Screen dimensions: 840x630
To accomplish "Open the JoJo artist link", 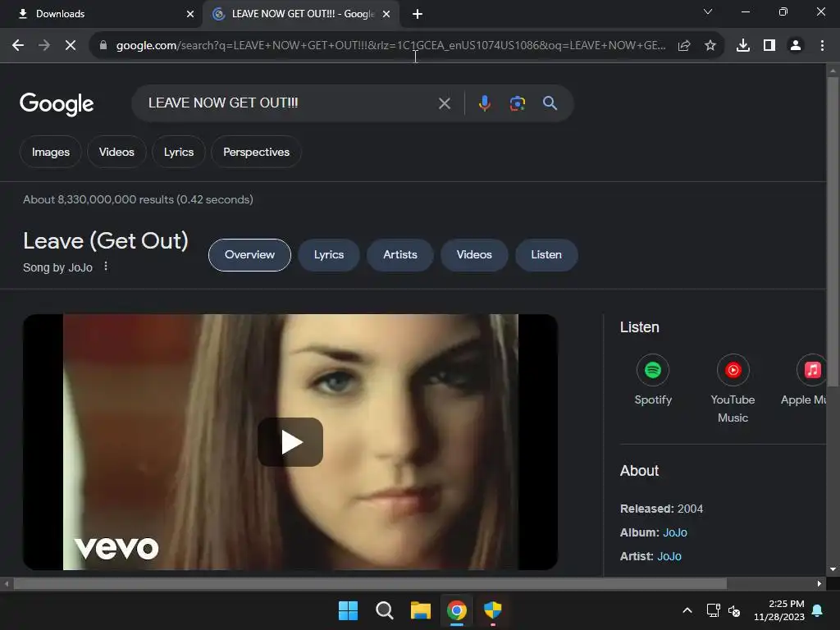I will tap(669, 556).
